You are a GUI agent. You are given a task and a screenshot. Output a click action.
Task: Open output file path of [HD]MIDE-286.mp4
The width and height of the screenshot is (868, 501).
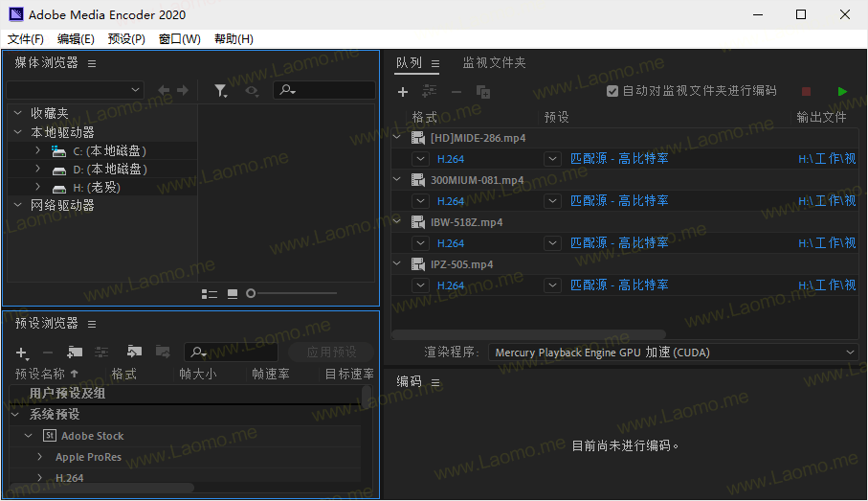click(x=827, y=159)
